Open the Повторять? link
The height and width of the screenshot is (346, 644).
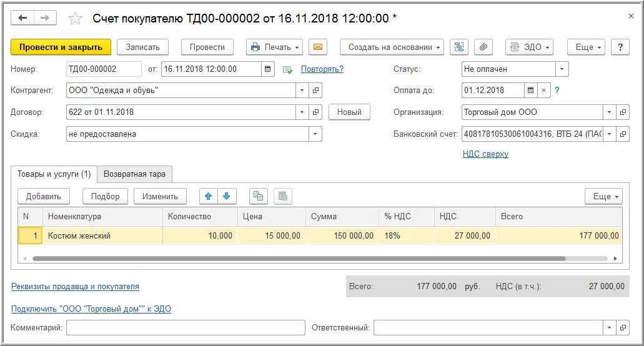322,69
